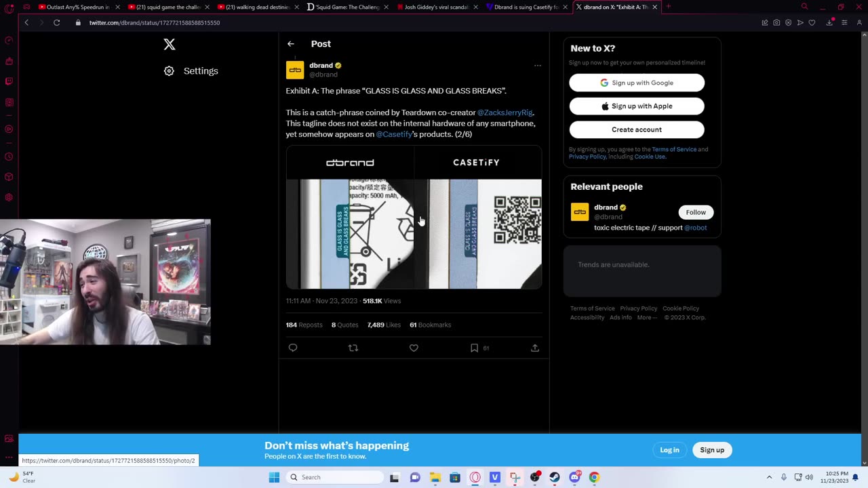Click the heart icon in browser toolbar
This screenshot has height=488, width=868.
coord(812,22)
